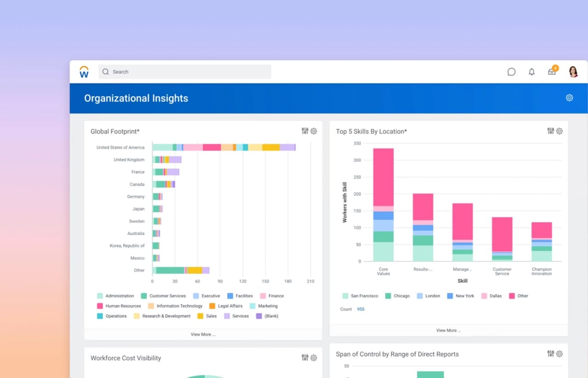
Task: Toggle Other legend swatch in skills chart
Action: pos(512,296)
